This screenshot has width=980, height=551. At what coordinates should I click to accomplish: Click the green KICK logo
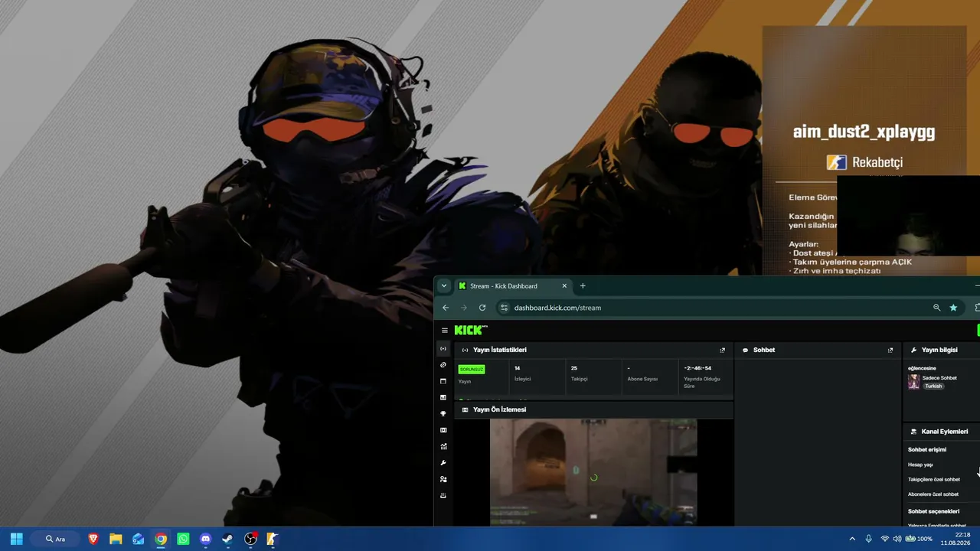[x=471, y=330]
